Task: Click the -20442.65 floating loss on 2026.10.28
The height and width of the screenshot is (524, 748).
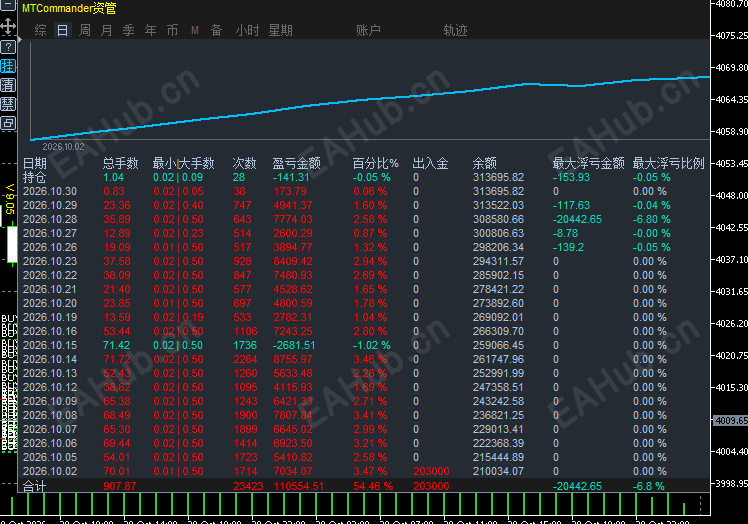Action: tap(577, 220)
